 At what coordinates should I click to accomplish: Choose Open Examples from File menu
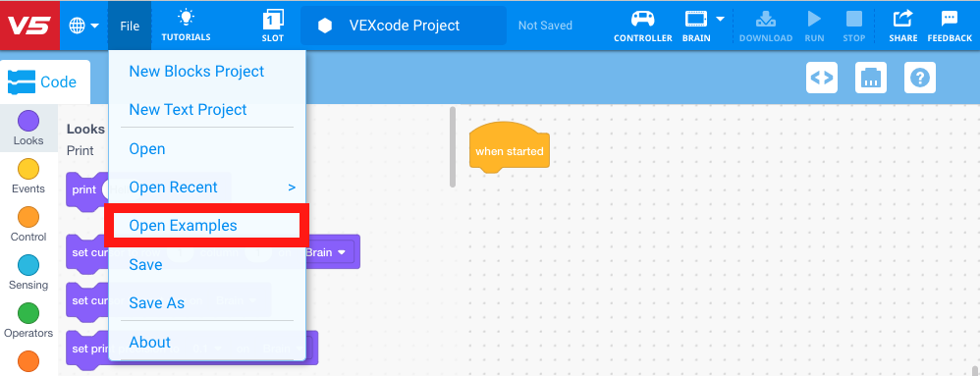pyautogui.click(x=183, y=226)
